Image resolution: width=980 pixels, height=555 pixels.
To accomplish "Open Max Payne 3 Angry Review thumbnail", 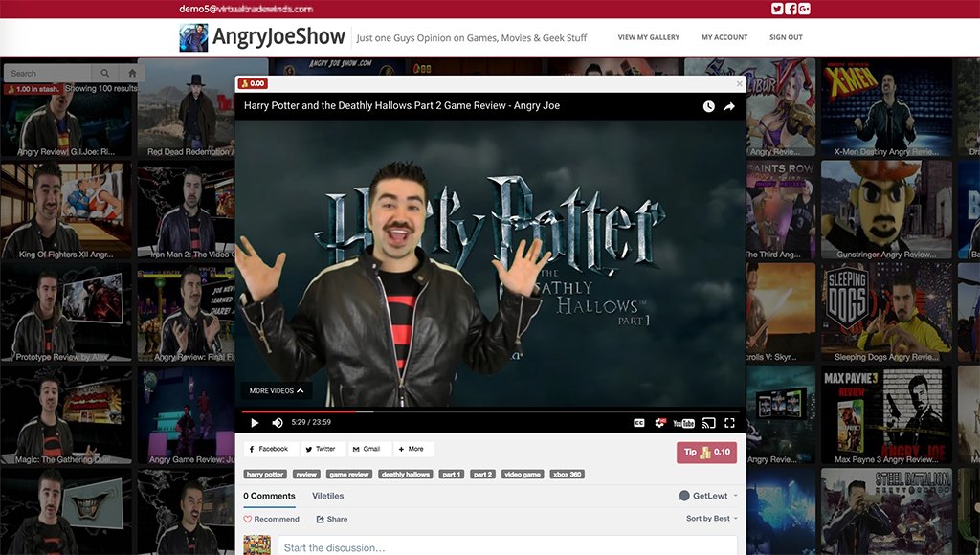I will [x=886, y=415].
